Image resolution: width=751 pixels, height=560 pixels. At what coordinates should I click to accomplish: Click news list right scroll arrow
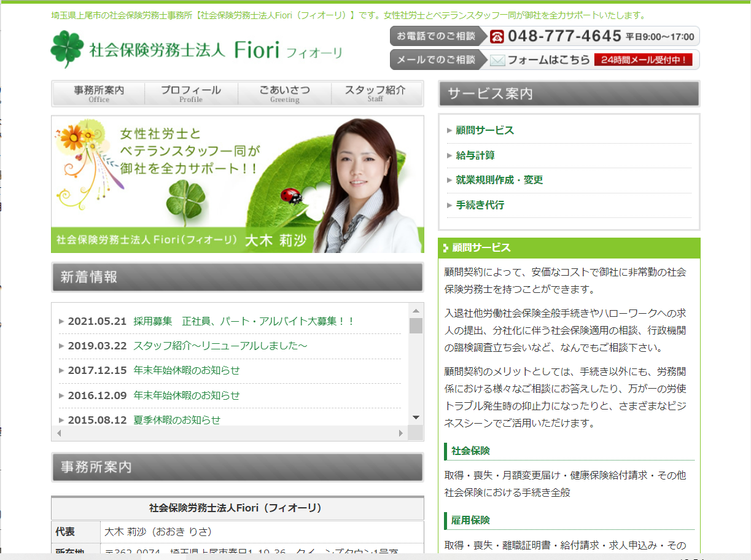tap(401, 434)
